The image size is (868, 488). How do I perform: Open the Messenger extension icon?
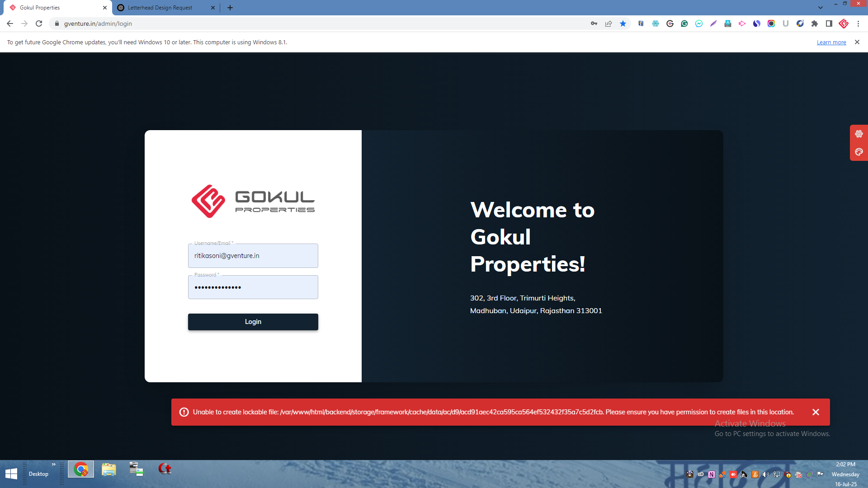point(699,23)
